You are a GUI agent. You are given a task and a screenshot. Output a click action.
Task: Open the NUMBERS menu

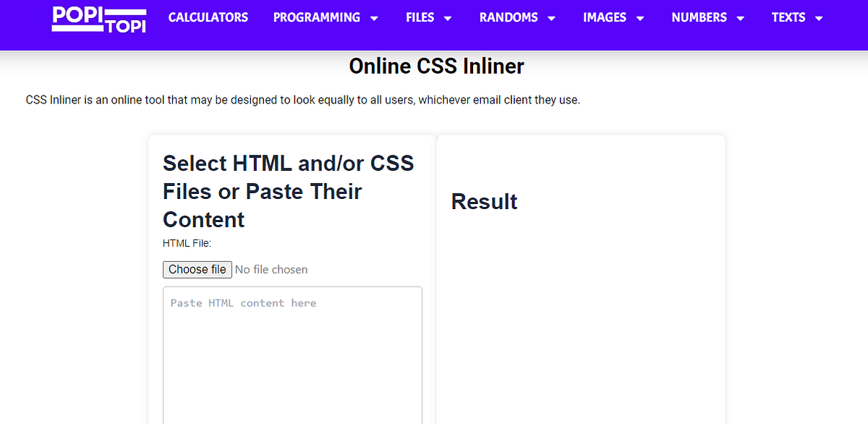[699, 17]
